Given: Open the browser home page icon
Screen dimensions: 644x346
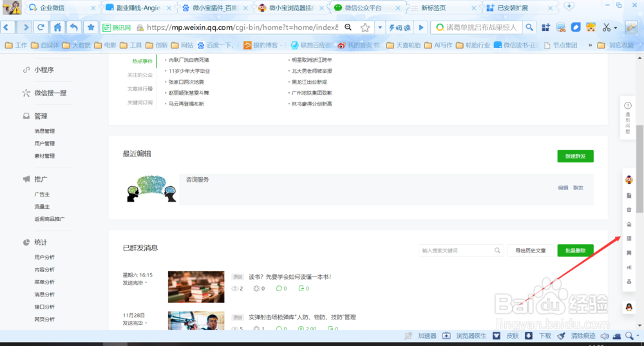Looking at the screenshot, I should (x=57, y=27).
